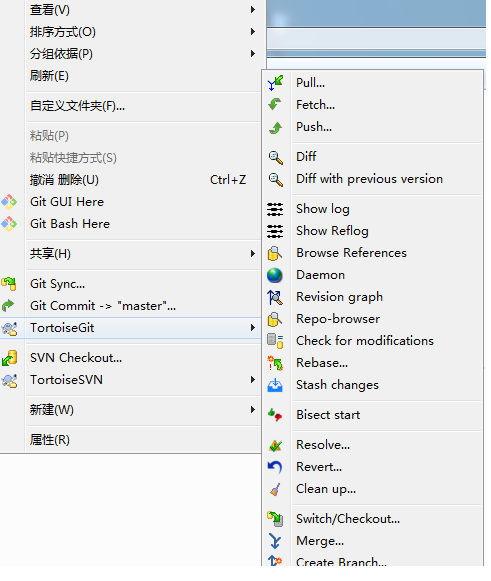Image resolution: width=491 pixels, height=581 pixels.
Task: Expand the 分组依据(P) submenu arrow
Action: (x=253, y=54)
